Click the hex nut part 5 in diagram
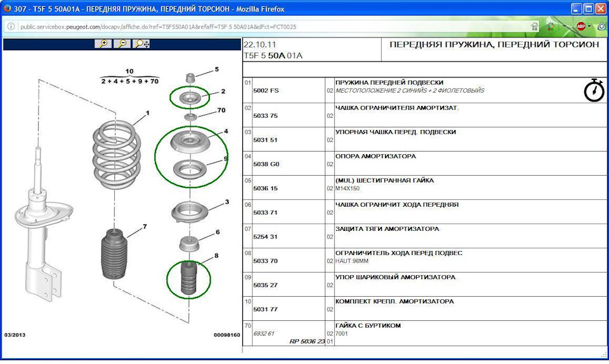Image resolution: width=609 pixels, height=364 pixels. pos(190,77)
